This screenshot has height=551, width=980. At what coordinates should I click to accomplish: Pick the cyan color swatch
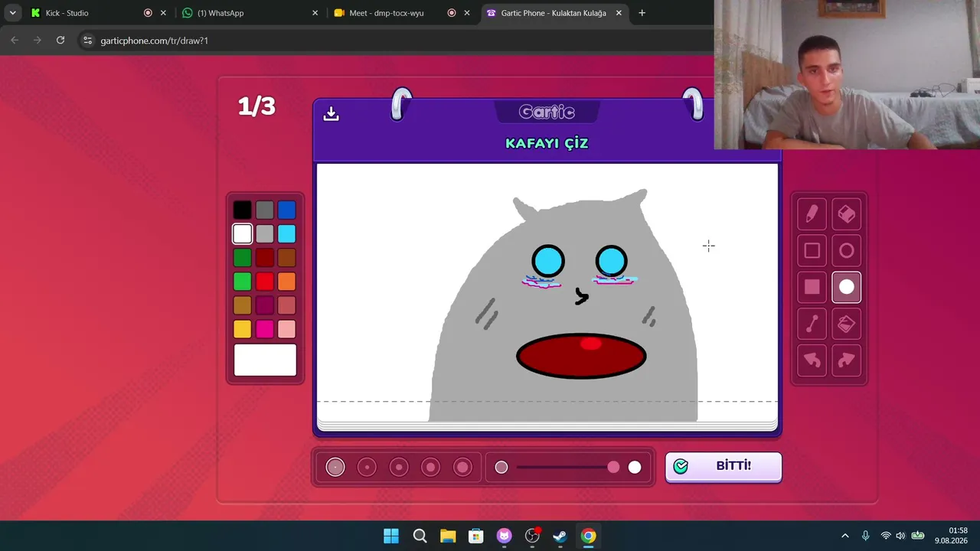click(x=287, y=233)
